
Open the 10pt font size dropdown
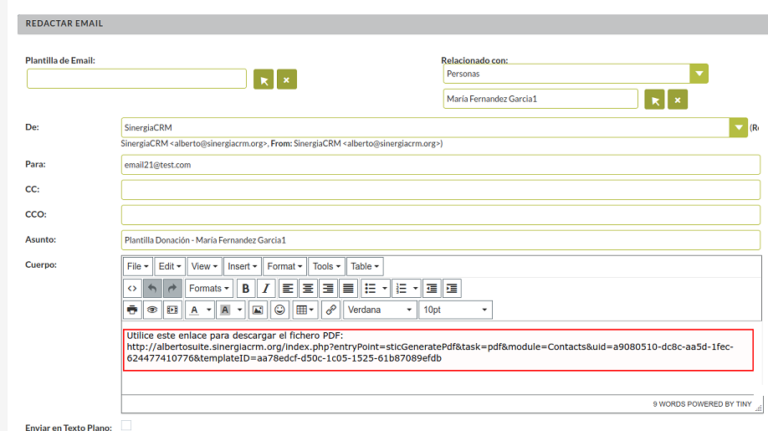pos(456,310)
